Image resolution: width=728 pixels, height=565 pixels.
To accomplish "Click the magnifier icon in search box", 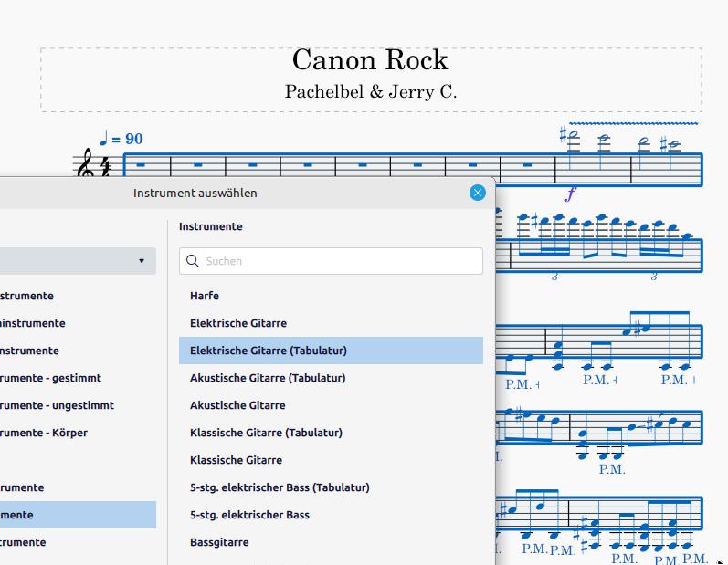I will [193, 261].
